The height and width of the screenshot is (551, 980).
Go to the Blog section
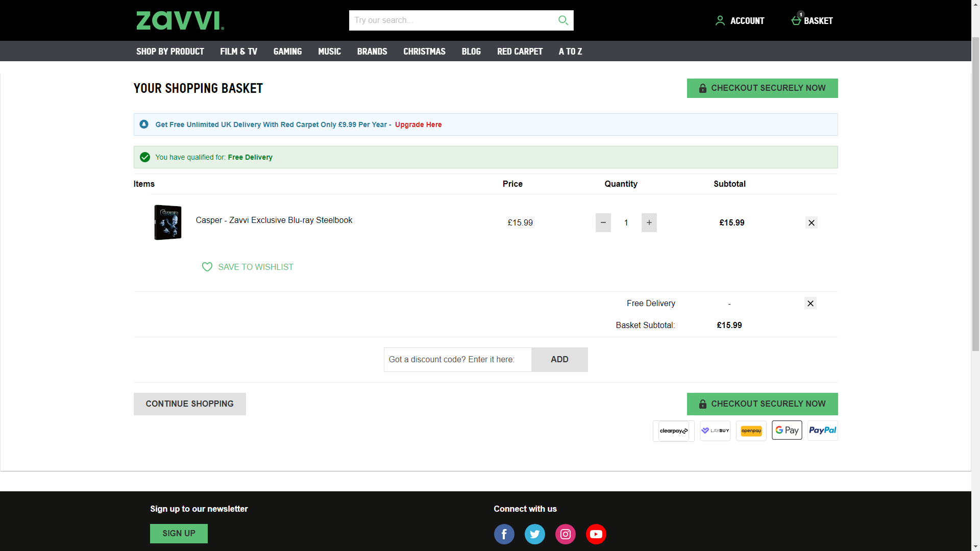471,51
